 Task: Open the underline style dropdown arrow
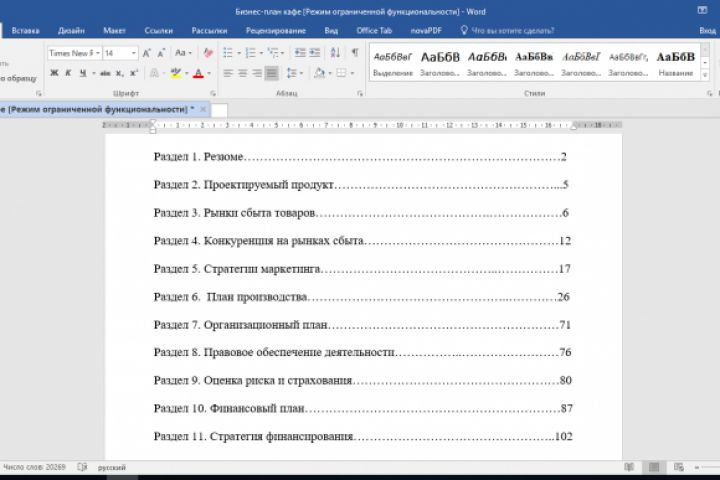tap(93, 73)
